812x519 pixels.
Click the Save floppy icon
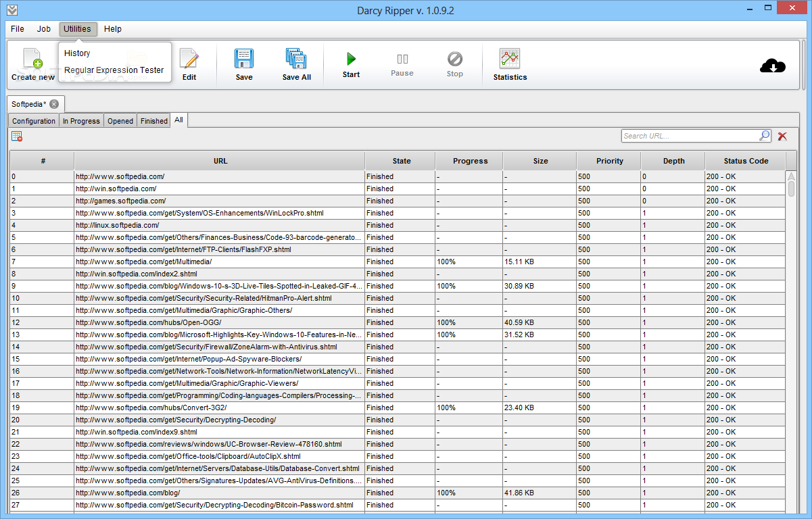pyautogui.click(x=244, y=59)
